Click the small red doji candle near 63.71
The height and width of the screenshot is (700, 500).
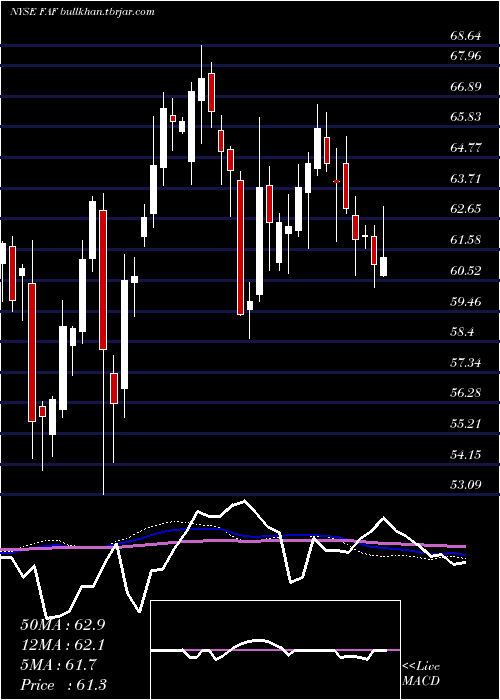[337, 181]
